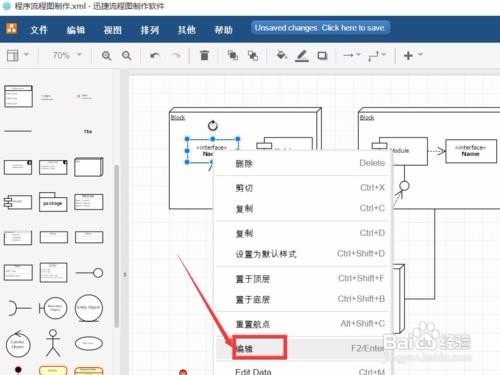500x375 pixels.
Task: Click the plus insert icon
Action: point(408,55)
